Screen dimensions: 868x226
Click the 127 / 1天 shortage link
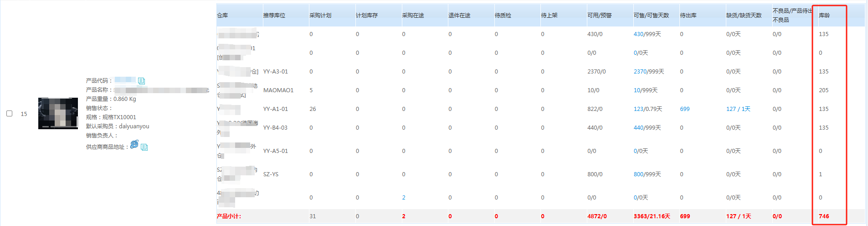click(x=738, y=109)
